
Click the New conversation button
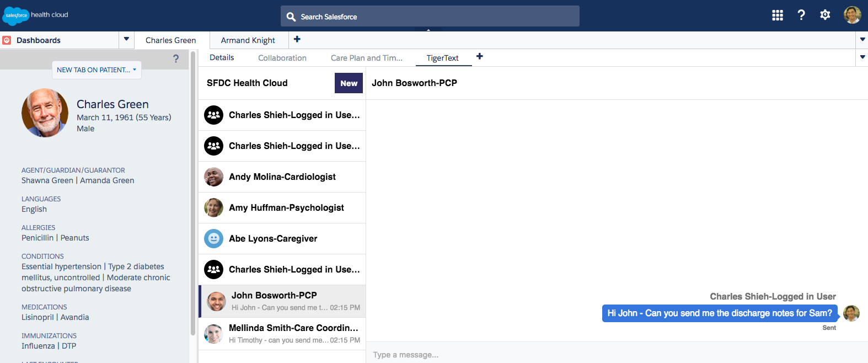[x=349, y=83]
